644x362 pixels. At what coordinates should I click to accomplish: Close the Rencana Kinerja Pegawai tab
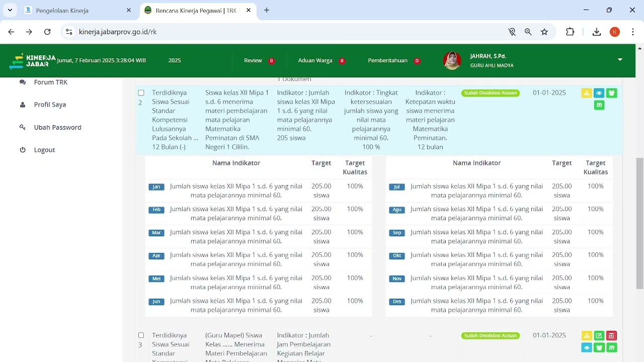(x=249, y=10)
